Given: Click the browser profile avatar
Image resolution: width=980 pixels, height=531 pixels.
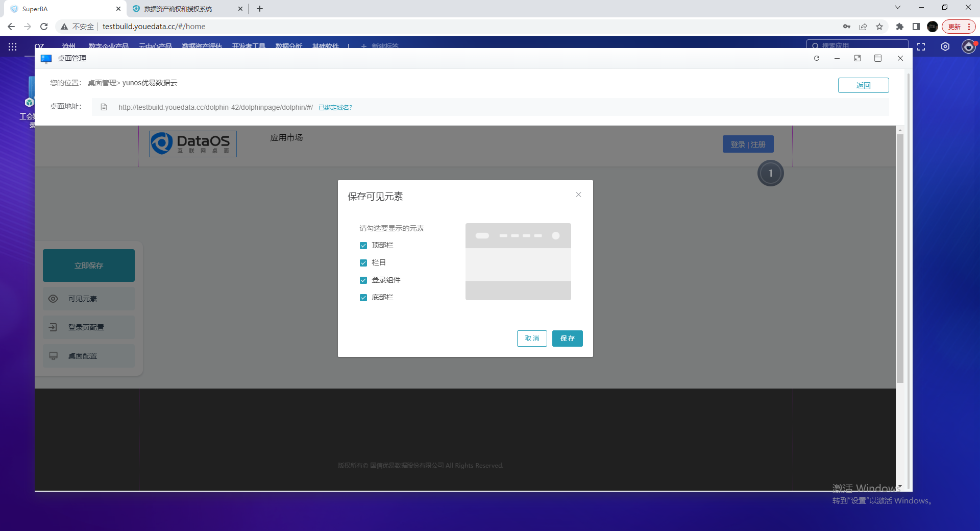Looking at the screenshot, I should pos(933,27).
